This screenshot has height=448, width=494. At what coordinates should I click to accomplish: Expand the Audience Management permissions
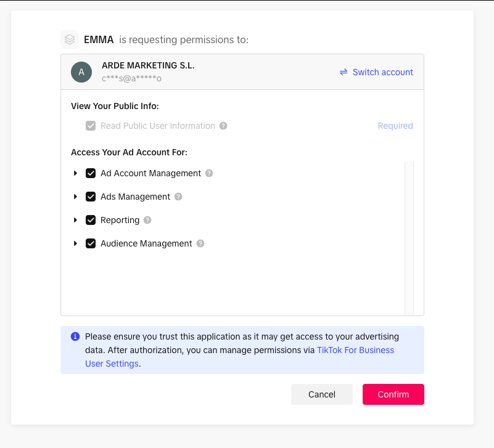coord(75,243)
